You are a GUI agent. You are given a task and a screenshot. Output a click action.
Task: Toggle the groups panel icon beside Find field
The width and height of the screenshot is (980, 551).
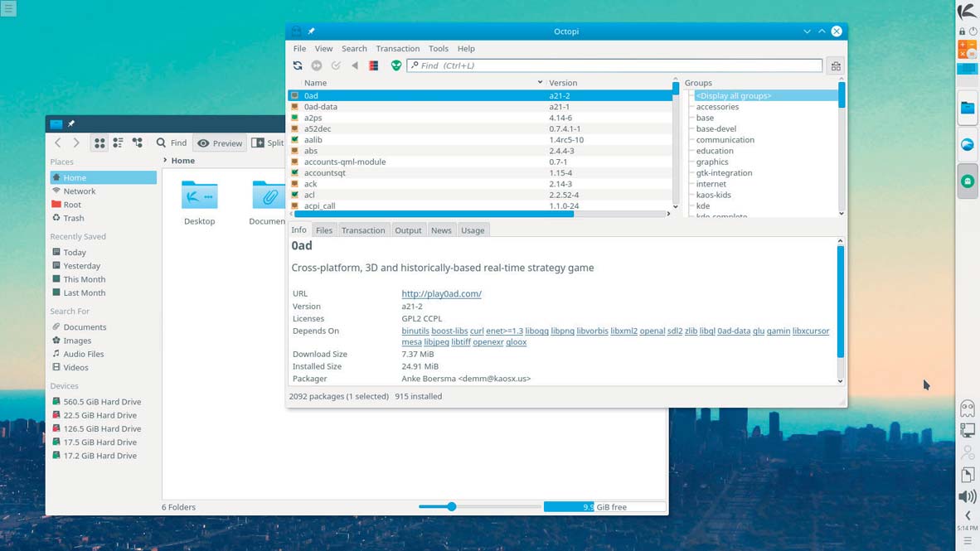(836, 65)
